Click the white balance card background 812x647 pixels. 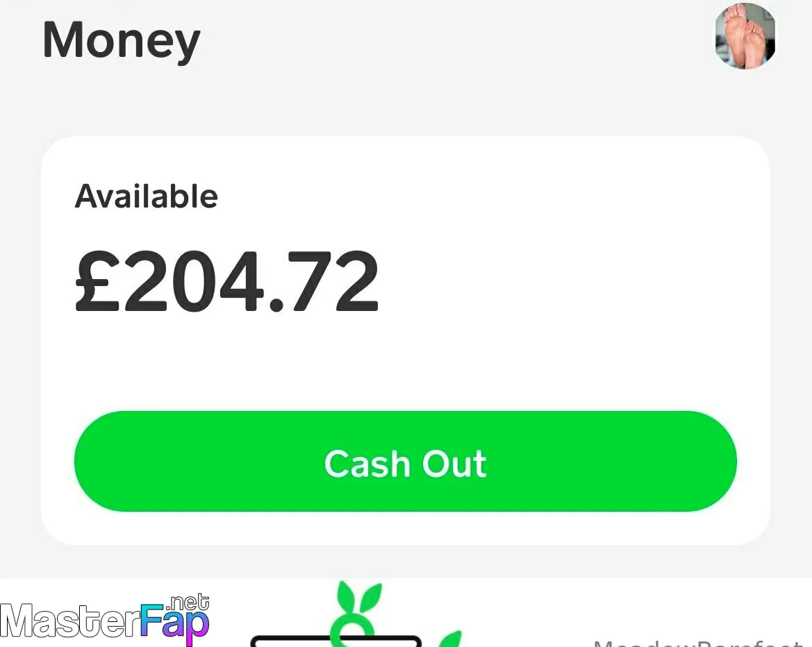coord(406,340)
